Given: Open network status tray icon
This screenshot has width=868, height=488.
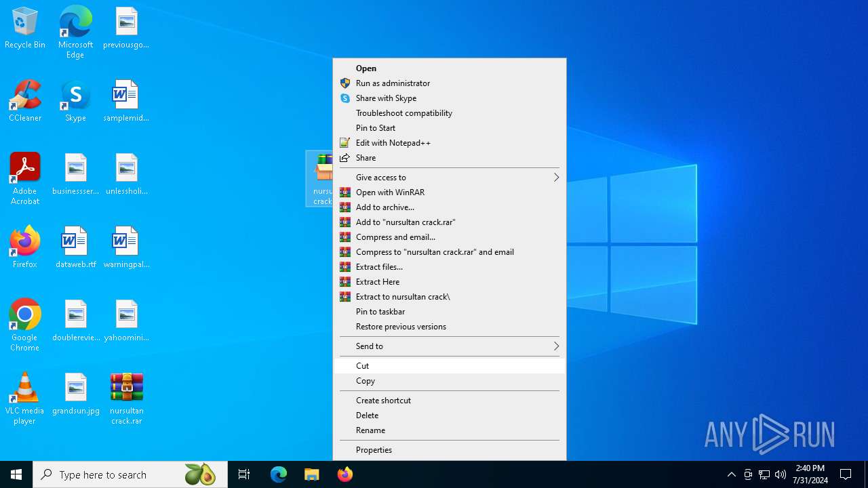Looking at the screenshot, I should (764, 474).
